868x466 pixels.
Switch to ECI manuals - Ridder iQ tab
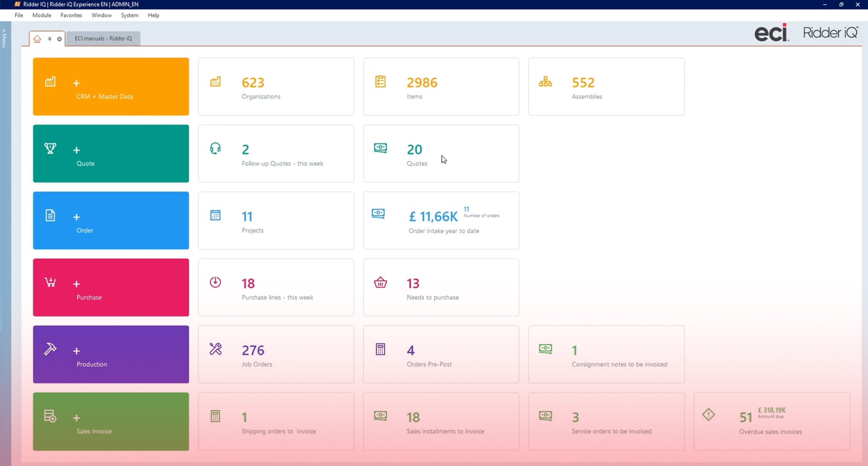pos(103,39)
